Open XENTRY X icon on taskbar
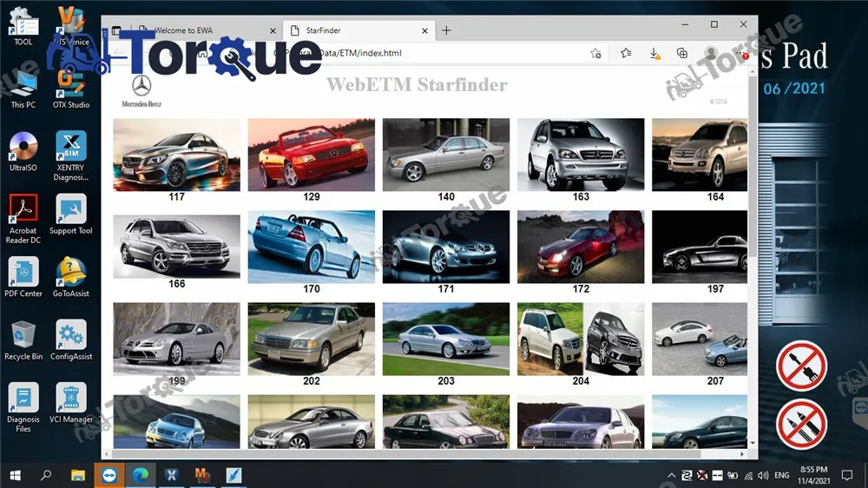 [x=172, y=475]
